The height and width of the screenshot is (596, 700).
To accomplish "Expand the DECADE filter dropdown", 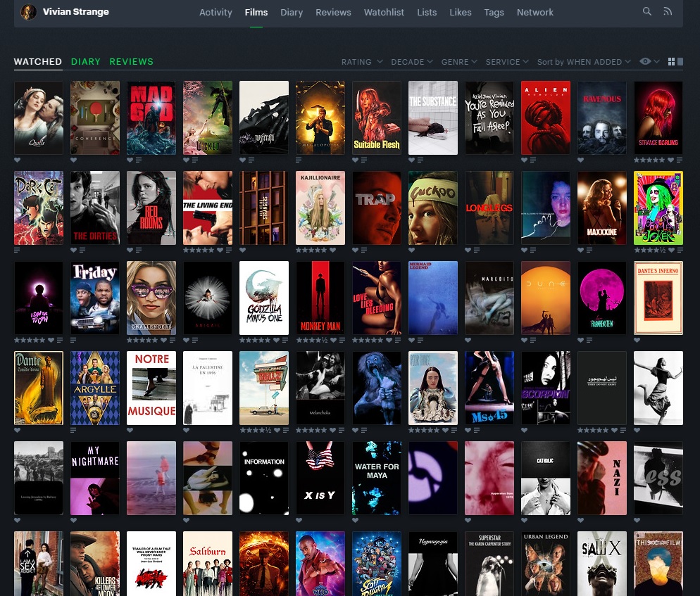I will tap(411, 62).
